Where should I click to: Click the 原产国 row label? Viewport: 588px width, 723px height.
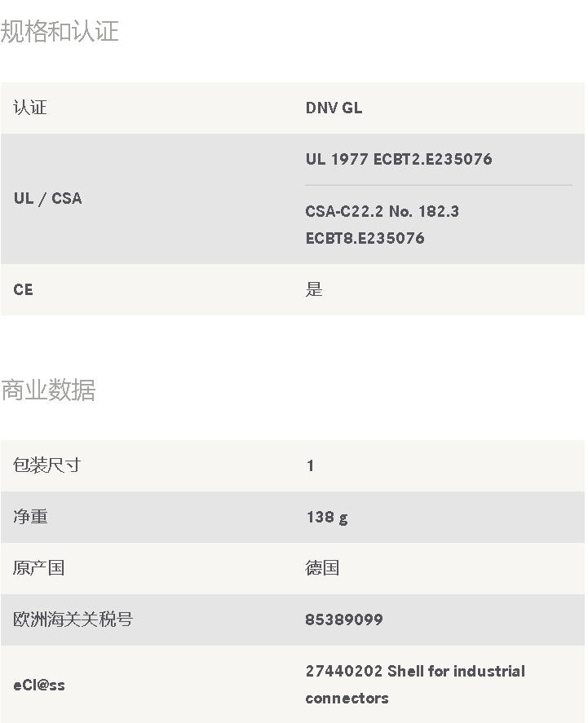click(x=39, y=568)
